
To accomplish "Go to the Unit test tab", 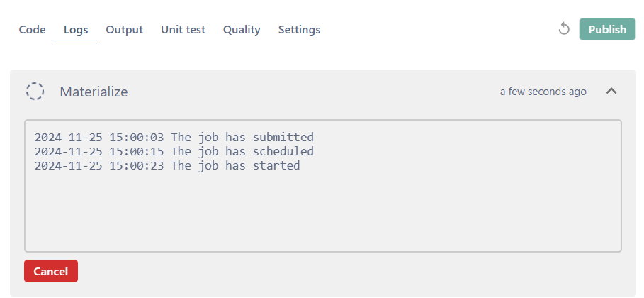I will (x=183, y=30).
